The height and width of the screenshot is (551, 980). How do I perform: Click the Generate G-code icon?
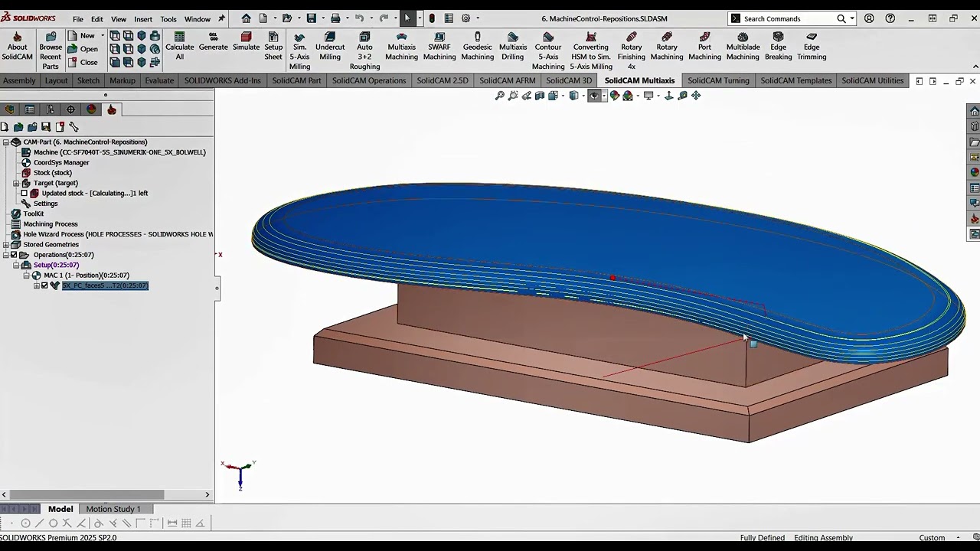[214, 37]
